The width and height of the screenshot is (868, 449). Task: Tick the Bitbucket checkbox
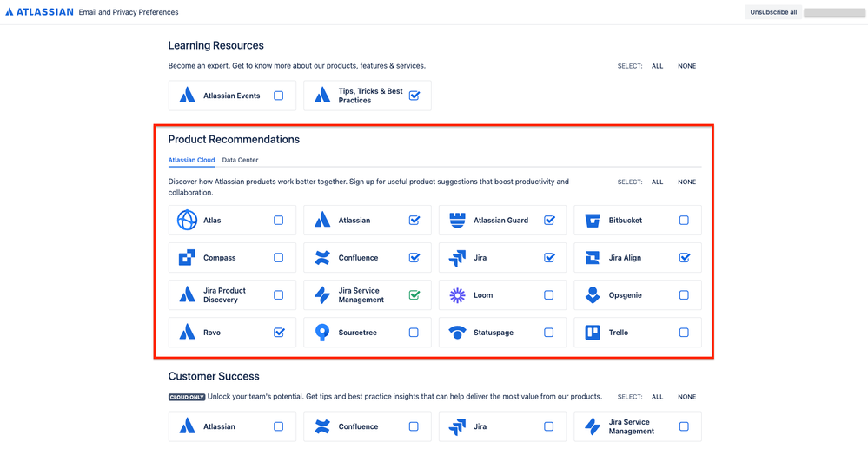pos(684,221)
